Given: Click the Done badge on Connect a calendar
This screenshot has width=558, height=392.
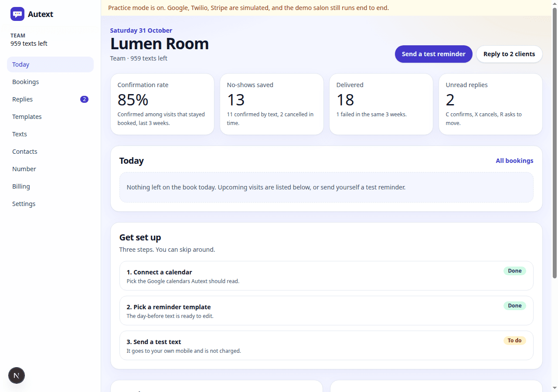Looking at the screenshot, I should (x=515, y=271).
